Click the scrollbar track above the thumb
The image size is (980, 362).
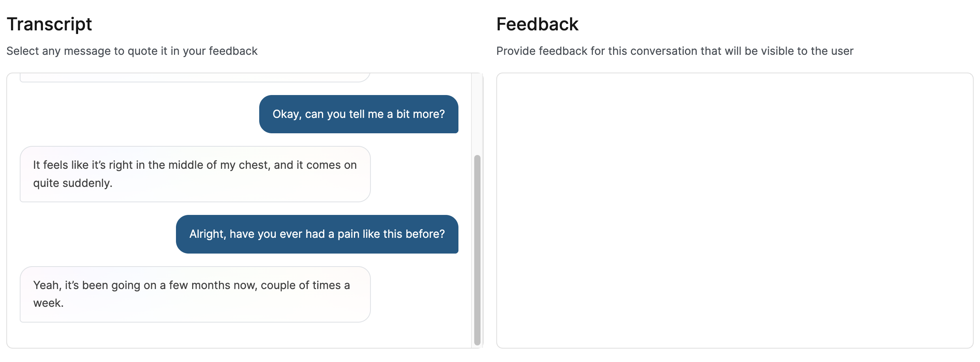coord(477,114)
